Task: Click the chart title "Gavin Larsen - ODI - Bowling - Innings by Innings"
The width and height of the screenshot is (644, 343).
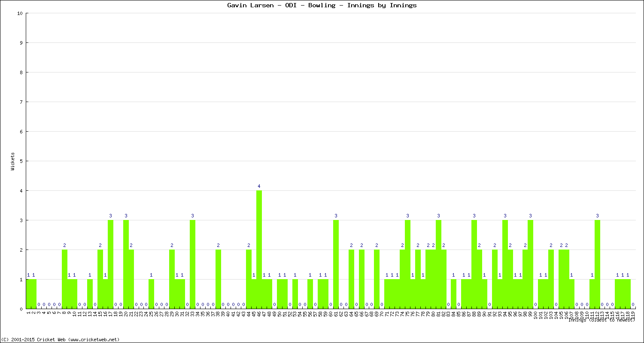Action: pos(322,6)
